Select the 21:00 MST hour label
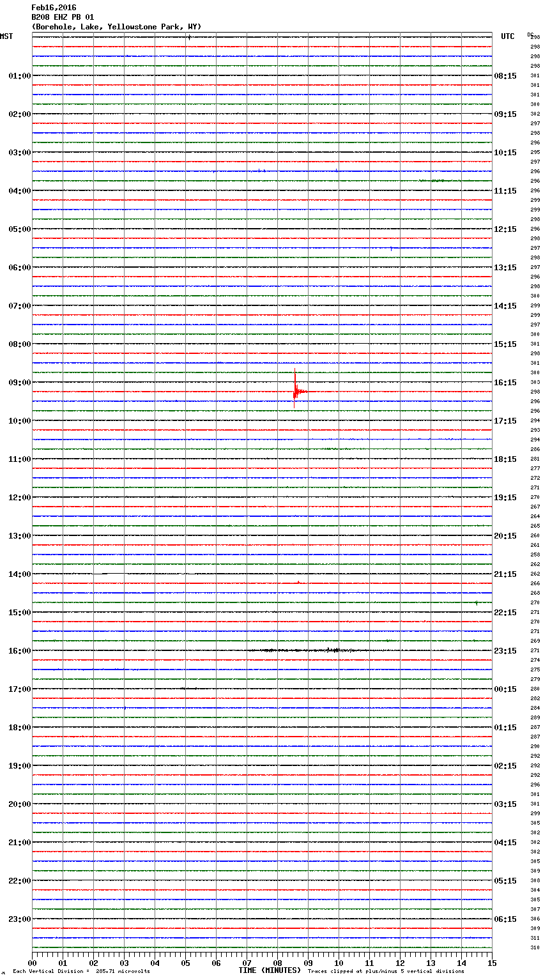The width and height of the screenshot is (543, 980). coord(20,843)
